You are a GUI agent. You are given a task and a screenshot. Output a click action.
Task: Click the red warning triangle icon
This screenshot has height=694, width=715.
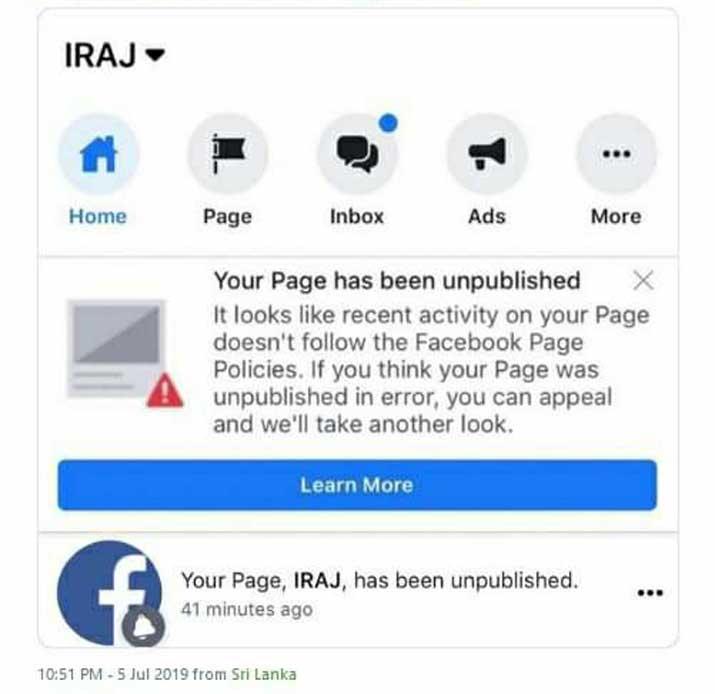point(165,391)
